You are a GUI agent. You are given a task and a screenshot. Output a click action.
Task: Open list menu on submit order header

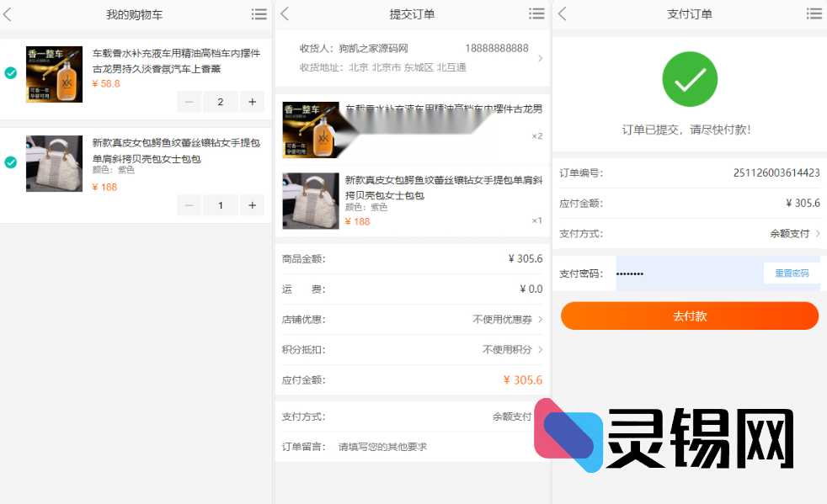pyautogui.click(x=536, y=14)
